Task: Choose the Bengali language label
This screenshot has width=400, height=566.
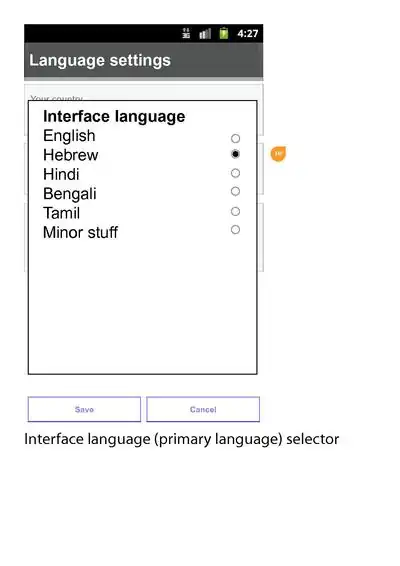Action: pos(70,194)
